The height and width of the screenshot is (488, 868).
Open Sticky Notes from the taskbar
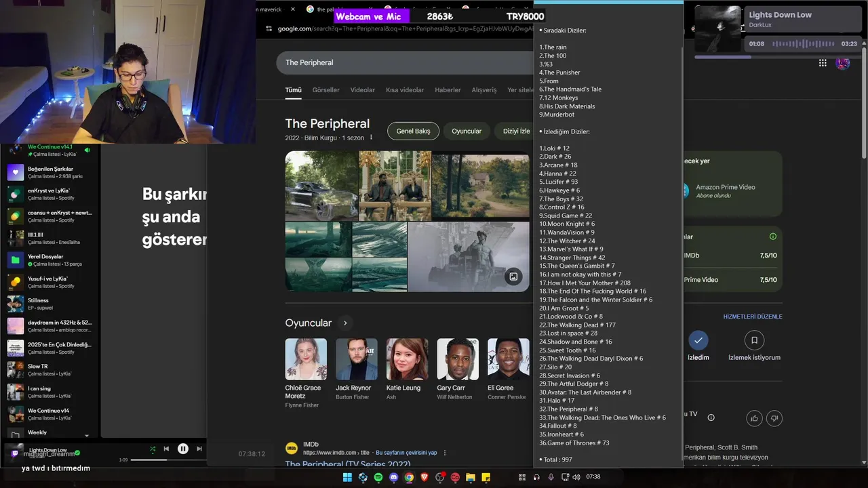(x=486, y=477)
